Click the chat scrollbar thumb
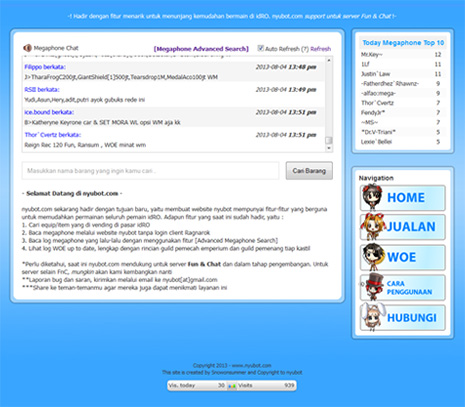 (329, 140)
